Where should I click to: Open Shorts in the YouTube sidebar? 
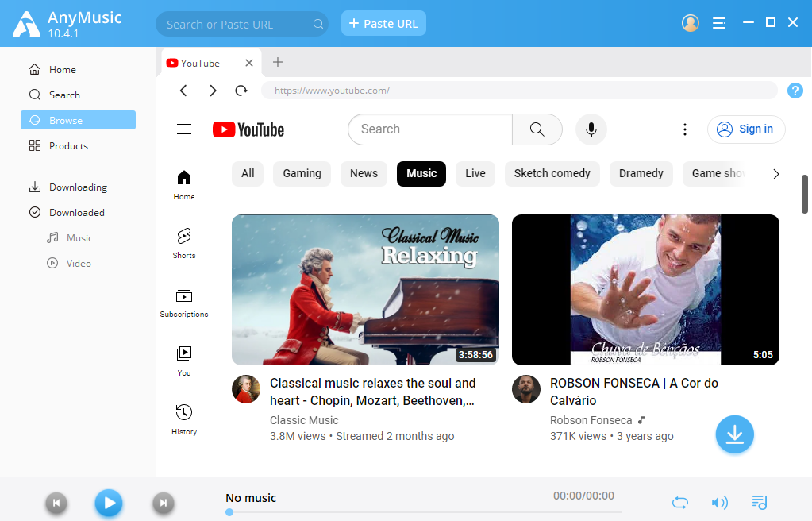(x=184, y=244)
